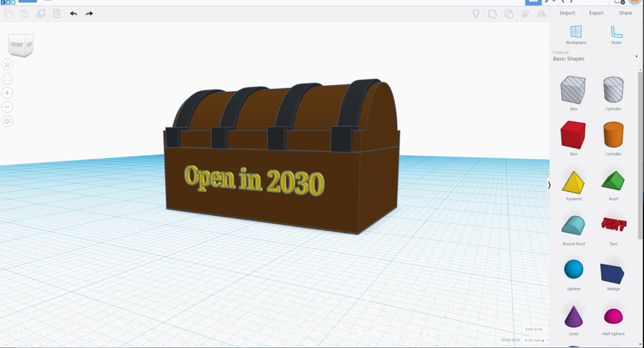The width and height of the screenshot is (644, 348).
Task: Select the Open in 2030 text object
Action: [254, 180]
